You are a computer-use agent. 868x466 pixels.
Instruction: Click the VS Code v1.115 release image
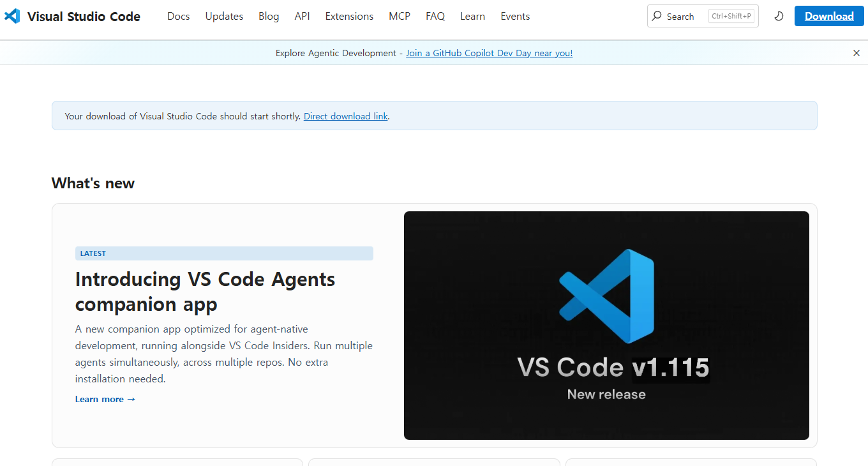point(606,326)
